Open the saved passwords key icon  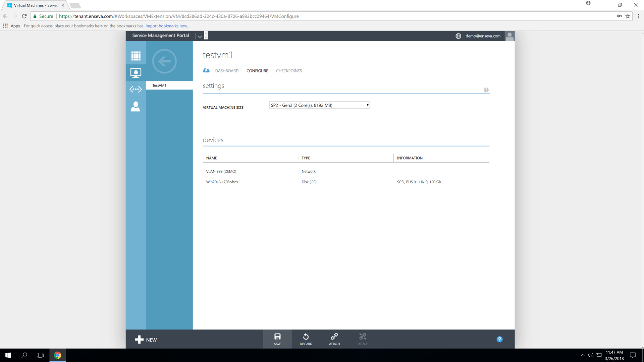click(620, 16)
